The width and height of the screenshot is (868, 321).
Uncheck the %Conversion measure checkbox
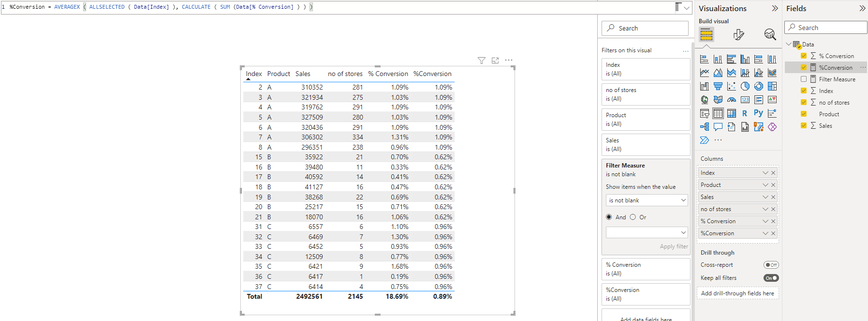(x=804, y=67)
